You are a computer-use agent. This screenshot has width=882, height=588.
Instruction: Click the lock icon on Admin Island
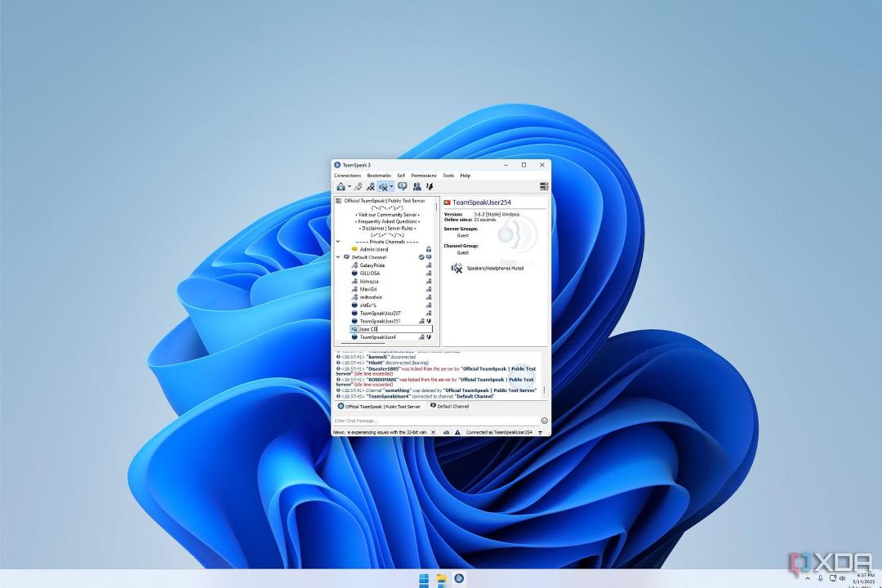click(429, 249)
